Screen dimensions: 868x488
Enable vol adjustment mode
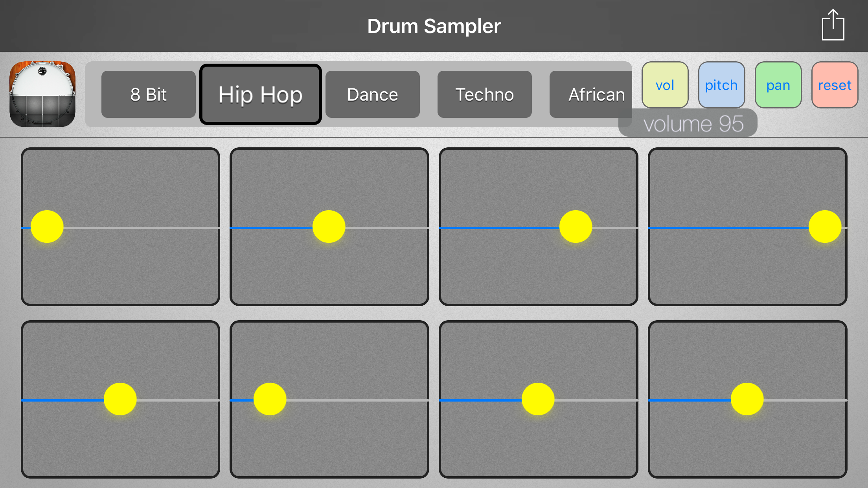[x=665, y=85]
